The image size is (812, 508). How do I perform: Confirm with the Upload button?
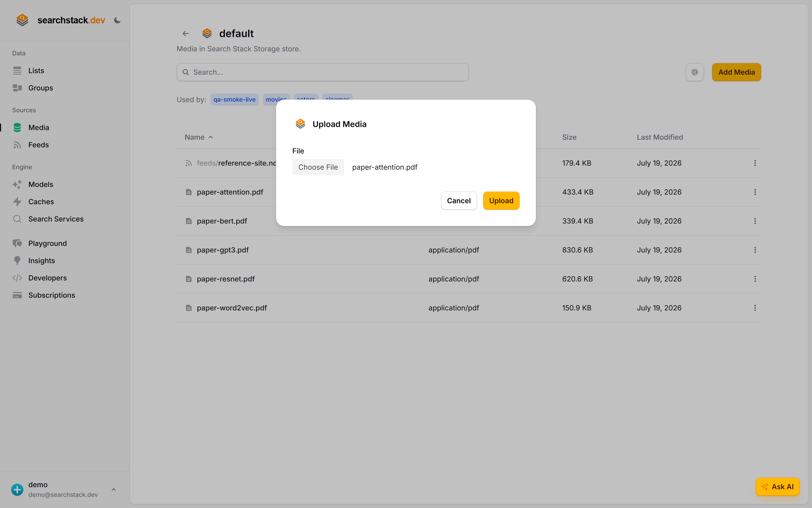point(501,201)
